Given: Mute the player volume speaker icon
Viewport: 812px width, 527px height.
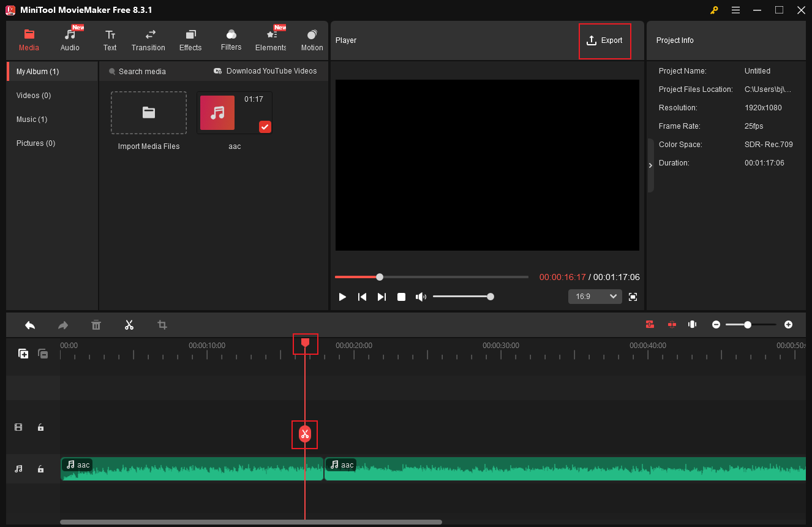Looking at the screenshot, I should pos(421,297).
